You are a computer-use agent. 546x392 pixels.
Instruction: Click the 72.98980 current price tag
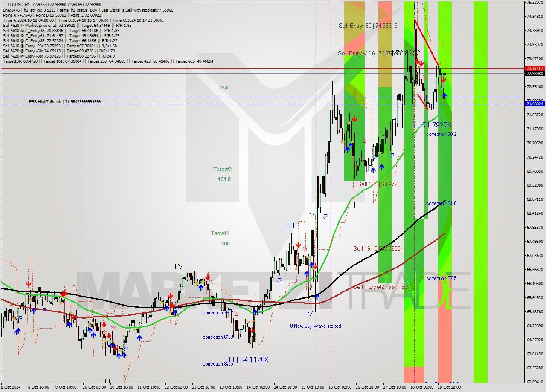[534, 74]
